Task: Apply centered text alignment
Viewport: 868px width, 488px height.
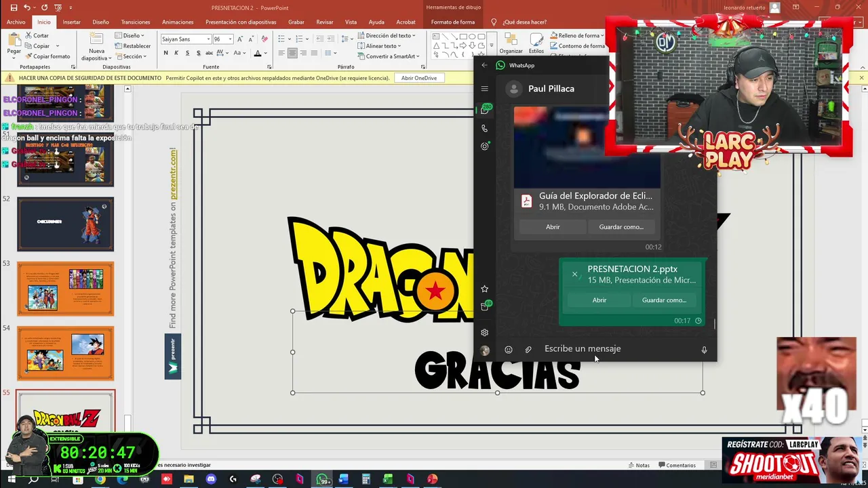Action: pyautogui.click(x=292, y=53)
